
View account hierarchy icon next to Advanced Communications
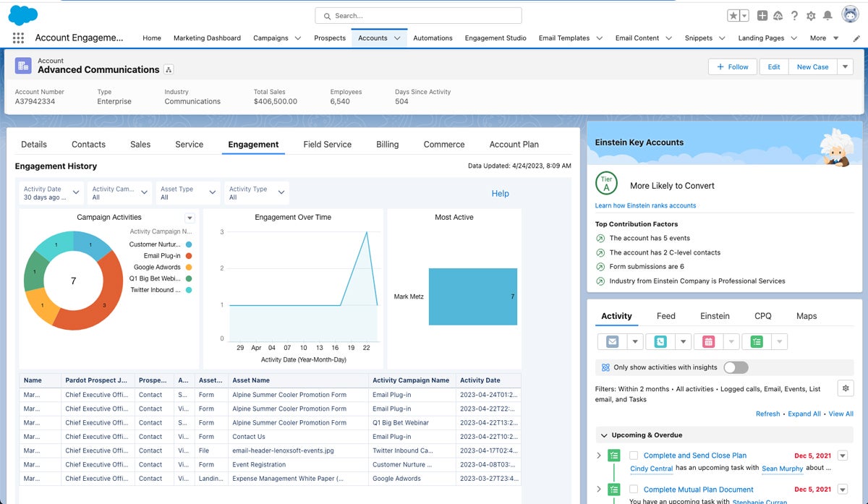coord(169,69)
